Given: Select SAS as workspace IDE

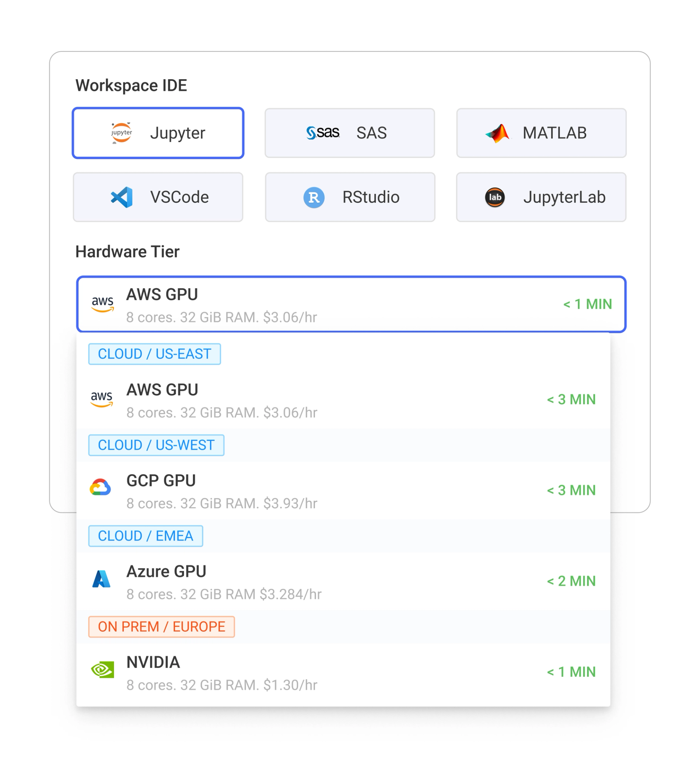Looking at the screenshot, I should pos(349,133).
